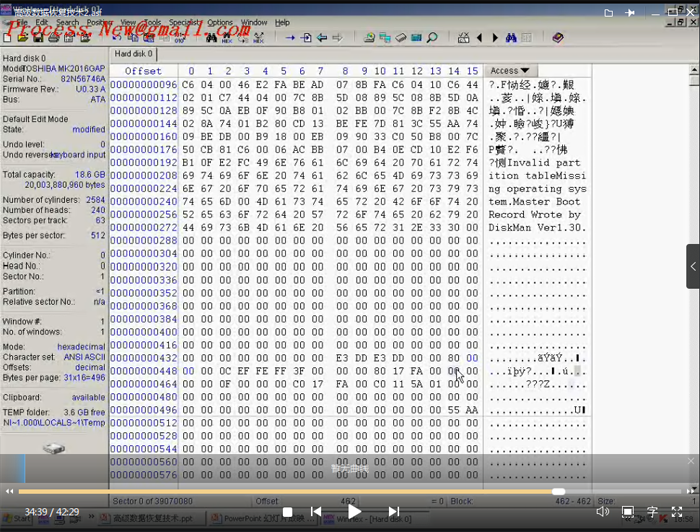Open the Help menu

282,22
